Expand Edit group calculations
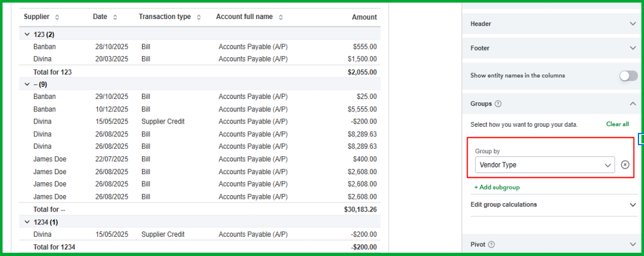The width and height of the screenshot is (644, 256). 633,205
